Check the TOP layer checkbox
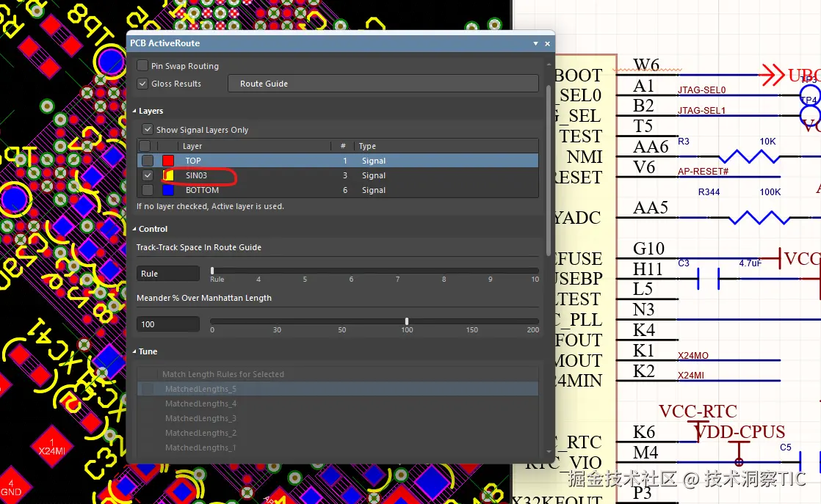Viewport: 821px width, 504px height. (148, 161)
